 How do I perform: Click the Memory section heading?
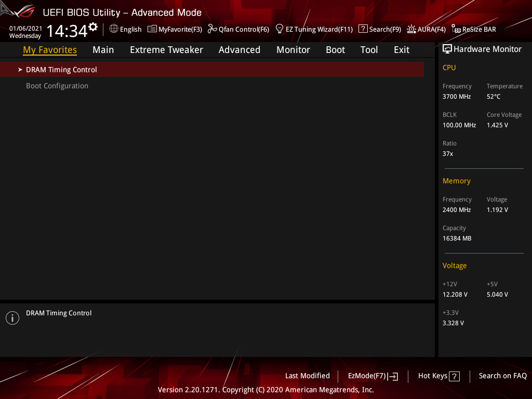click(x=456, y=181)
